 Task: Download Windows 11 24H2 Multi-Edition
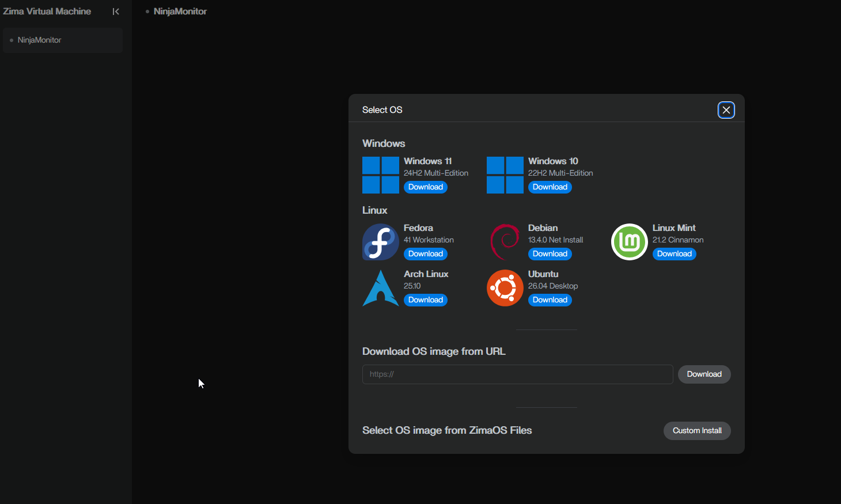point(426,187)
